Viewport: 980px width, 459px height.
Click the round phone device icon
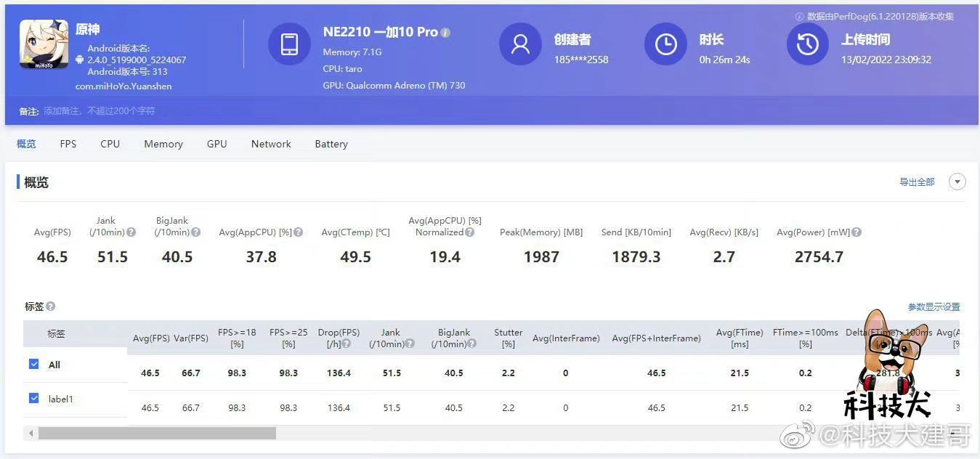click(x=289, y=44)
